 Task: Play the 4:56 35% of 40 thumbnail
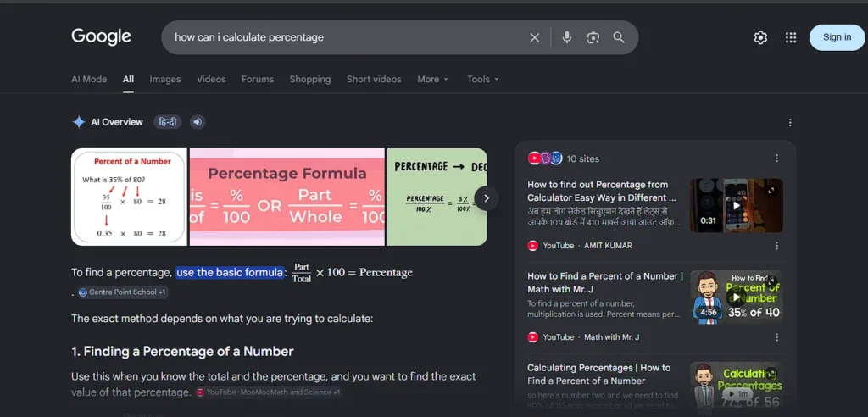point(737,297)
